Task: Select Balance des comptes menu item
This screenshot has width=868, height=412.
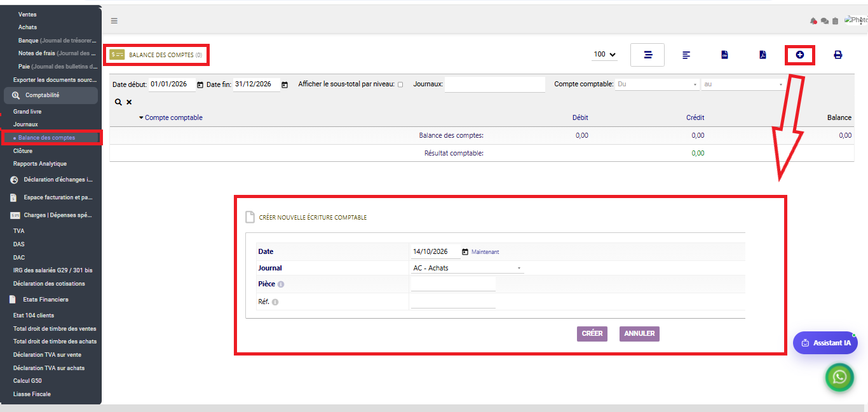Action: [46, 138]
